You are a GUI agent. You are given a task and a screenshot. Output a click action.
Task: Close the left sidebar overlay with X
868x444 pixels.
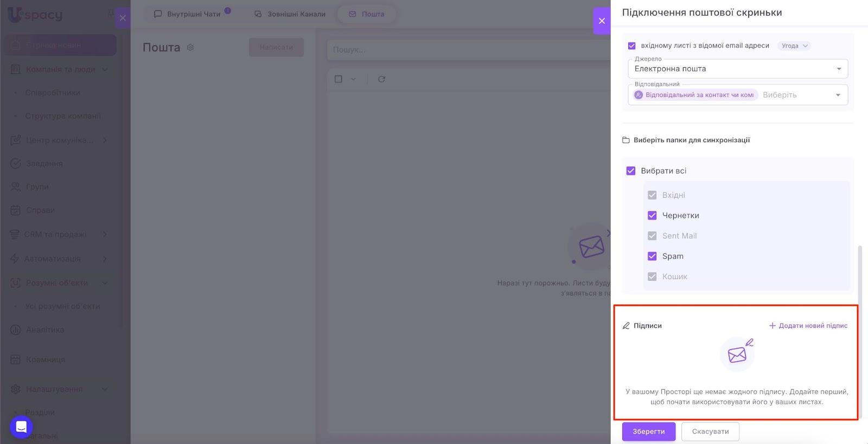[x=123, y=18]
